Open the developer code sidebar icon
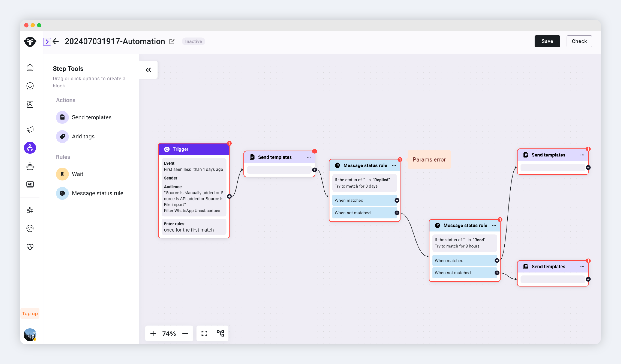Image resolution: width=621 pixels, height=364 pixels. (x=30, y=228)
